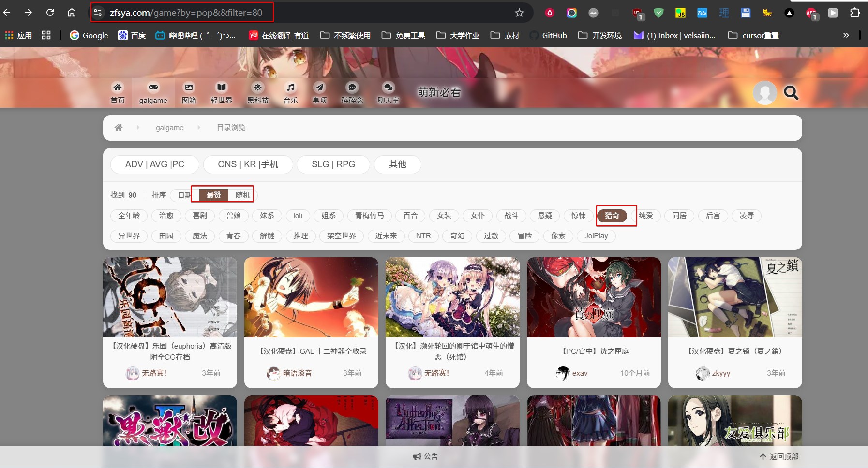The width and height of the screenshot is (868, 468).
Task: Open 濒死轮回的卿 game title link
Action: (x=452, y=351)
